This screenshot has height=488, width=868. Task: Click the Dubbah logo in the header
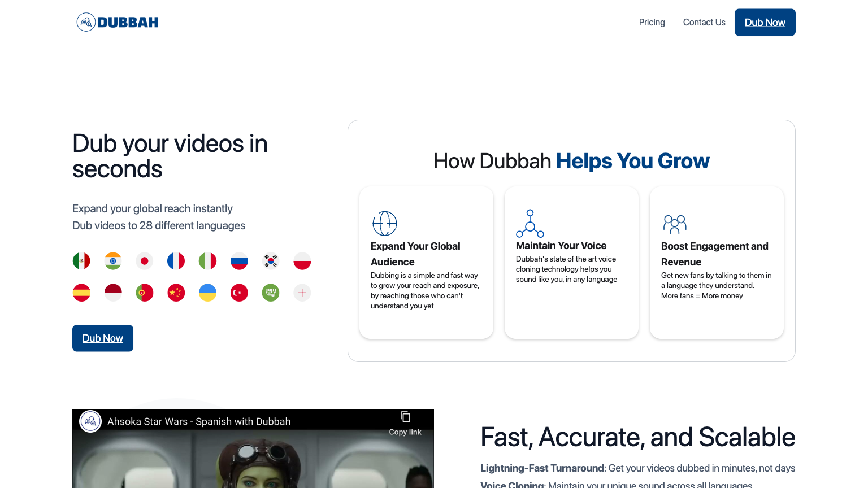117,22
